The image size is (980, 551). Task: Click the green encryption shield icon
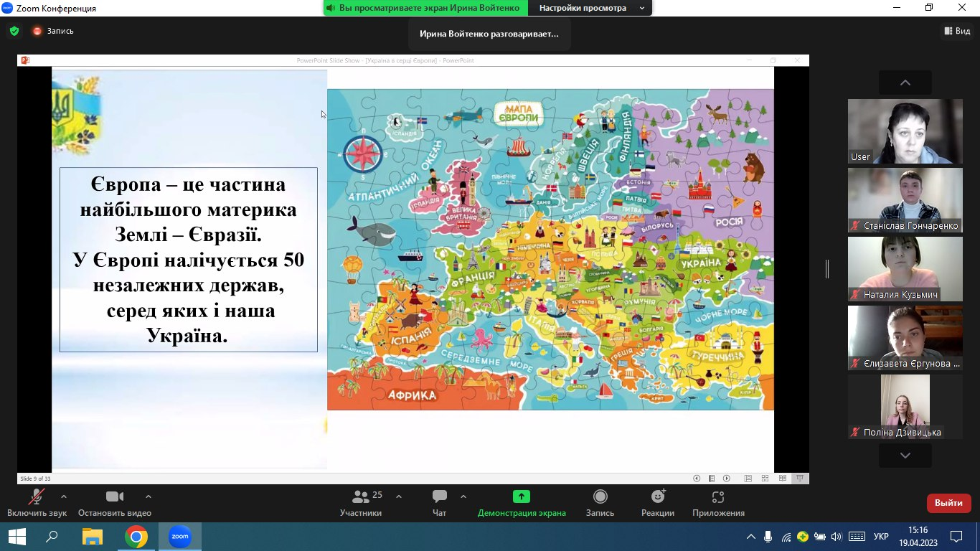pyautogui.click(x=14, y=31)
